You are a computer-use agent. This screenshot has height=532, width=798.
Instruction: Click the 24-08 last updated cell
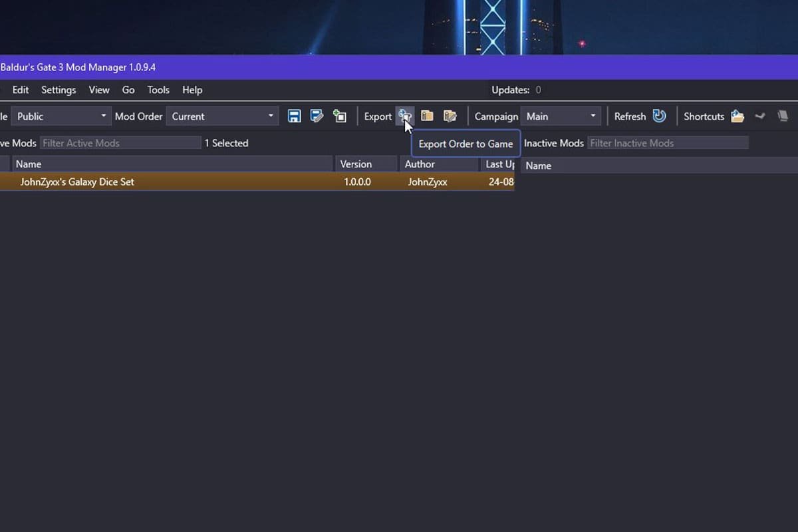pyautogui.click(x=501, y=182)
